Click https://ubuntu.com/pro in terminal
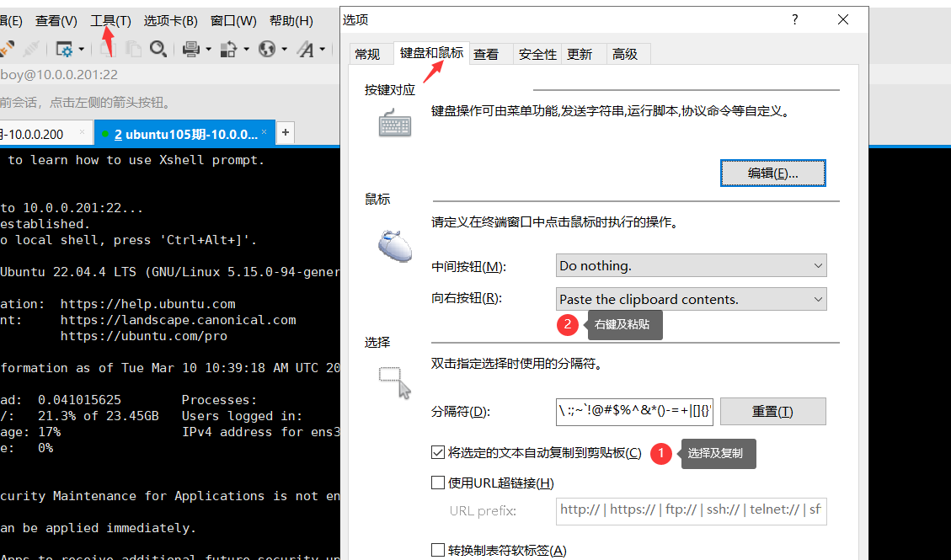The height and width of the screenshot is (560, 951). 144,336
